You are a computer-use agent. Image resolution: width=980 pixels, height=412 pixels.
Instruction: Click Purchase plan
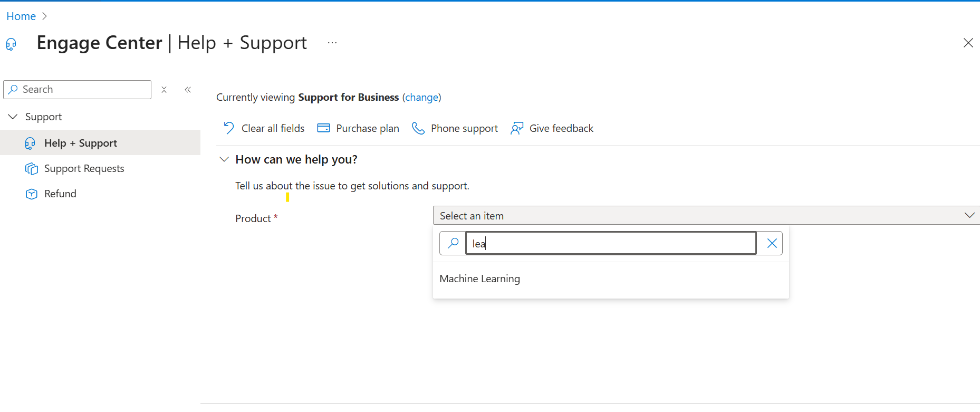[x=358, y=128]
